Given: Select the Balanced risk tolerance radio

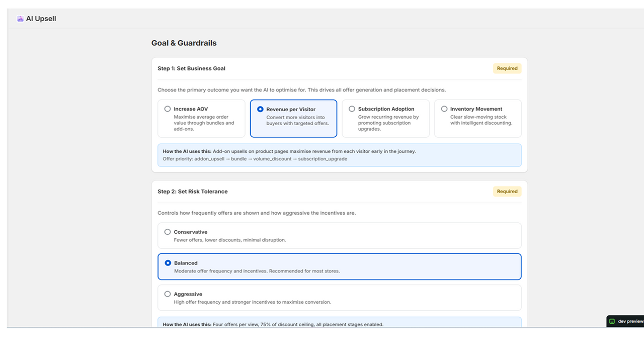Looking at the screenshot, I should 168,263.
